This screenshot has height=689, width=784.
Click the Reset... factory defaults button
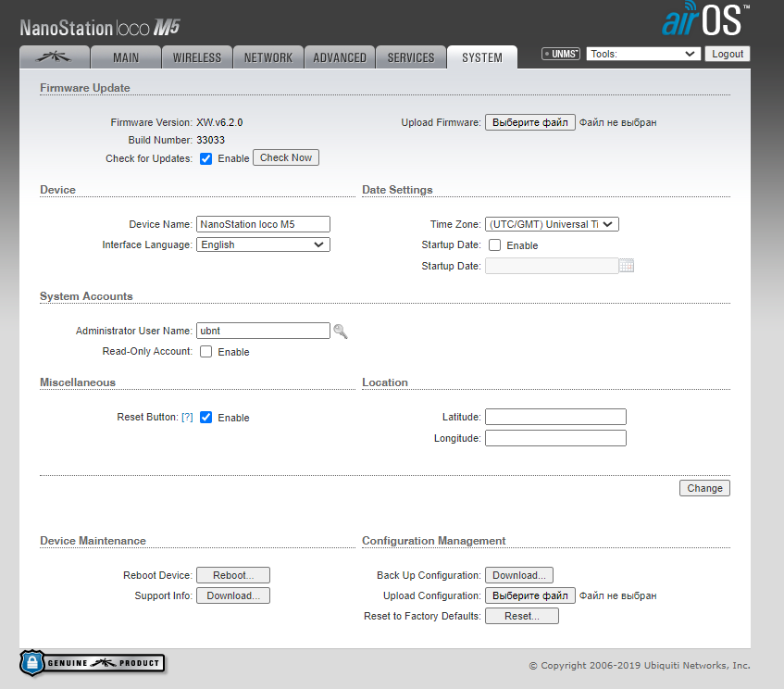(522, 617)
